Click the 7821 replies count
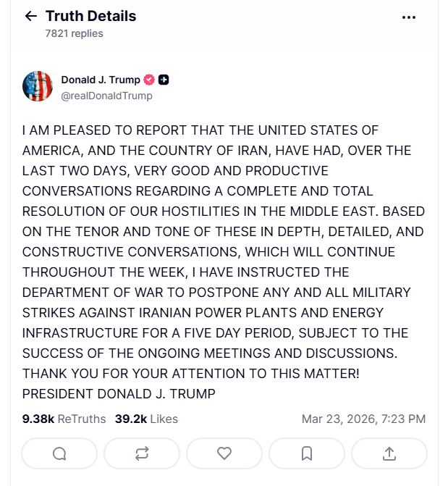This screenshot has width=448, height=486. (x=74, y=33)
